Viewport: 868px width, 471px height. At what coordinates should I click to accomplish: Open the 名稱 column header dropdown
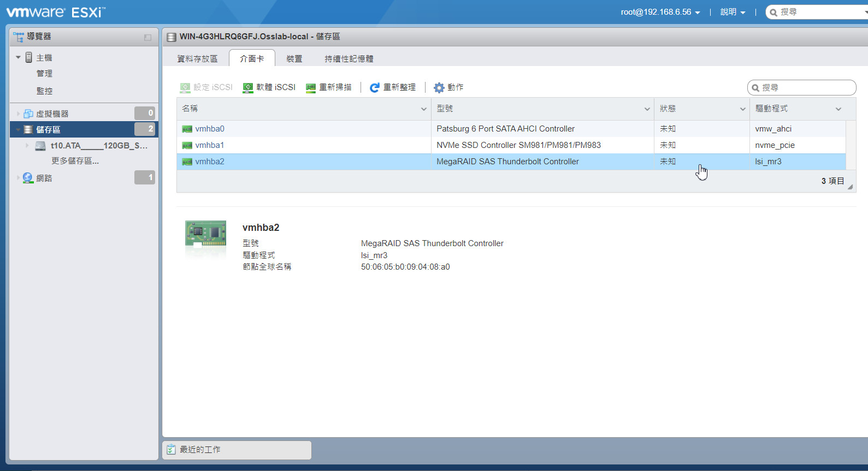click(x=423, y=109)
